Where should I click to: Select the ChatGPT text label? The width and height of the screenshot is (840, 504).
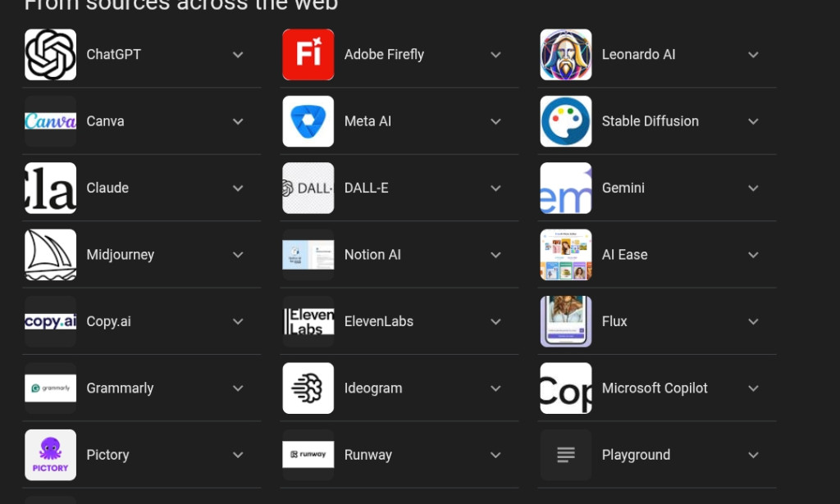(113, 55)
